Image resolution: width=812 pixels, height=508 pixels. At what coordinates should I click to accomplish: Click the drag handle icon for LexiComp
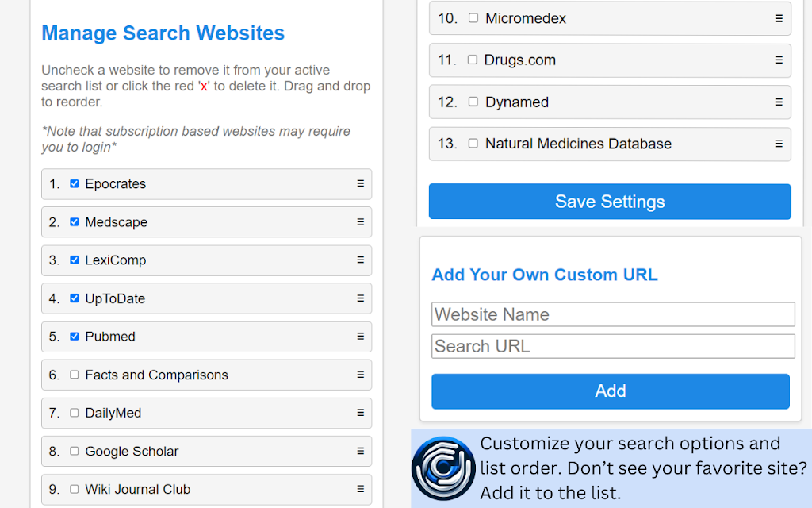361,260
